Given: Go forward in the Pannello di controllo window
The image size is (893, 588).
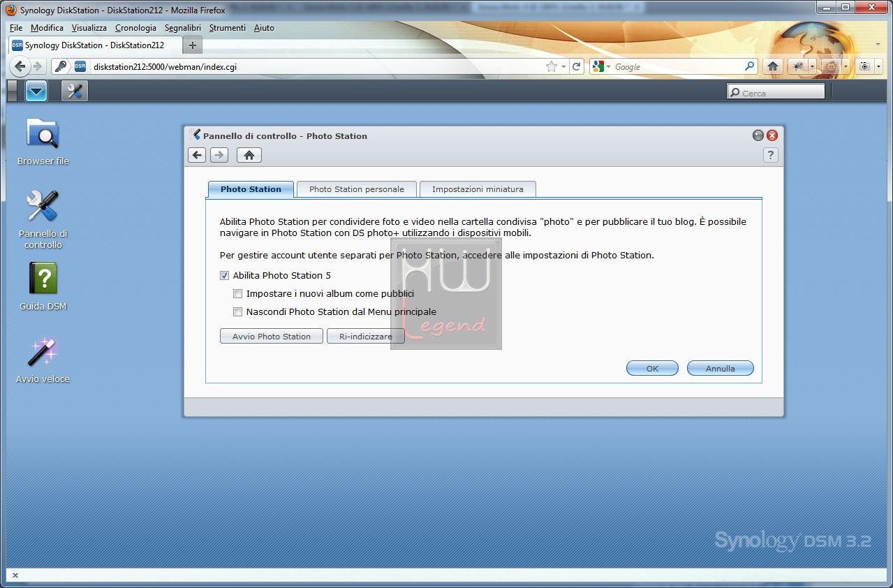Looking at the screenshot, I should [x=219, y=155].
